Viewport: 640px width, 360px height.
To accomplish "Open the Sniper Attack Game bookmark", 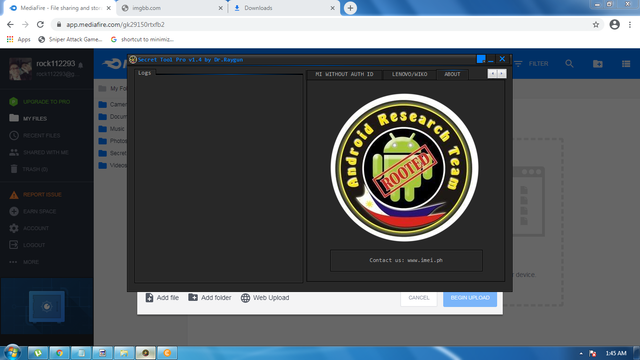I will point(70,39).
